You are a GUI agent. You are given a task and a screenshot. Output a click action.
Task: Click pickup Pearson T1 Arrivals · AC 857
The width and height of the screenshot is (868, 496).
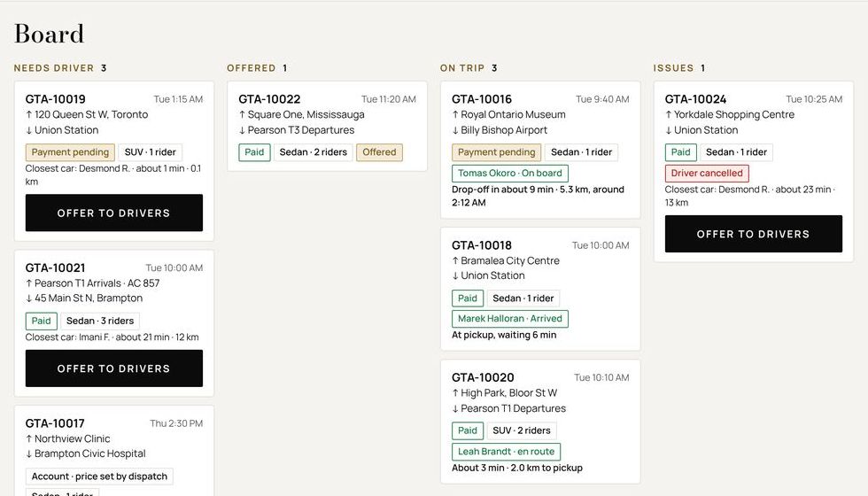coord(92,283)
